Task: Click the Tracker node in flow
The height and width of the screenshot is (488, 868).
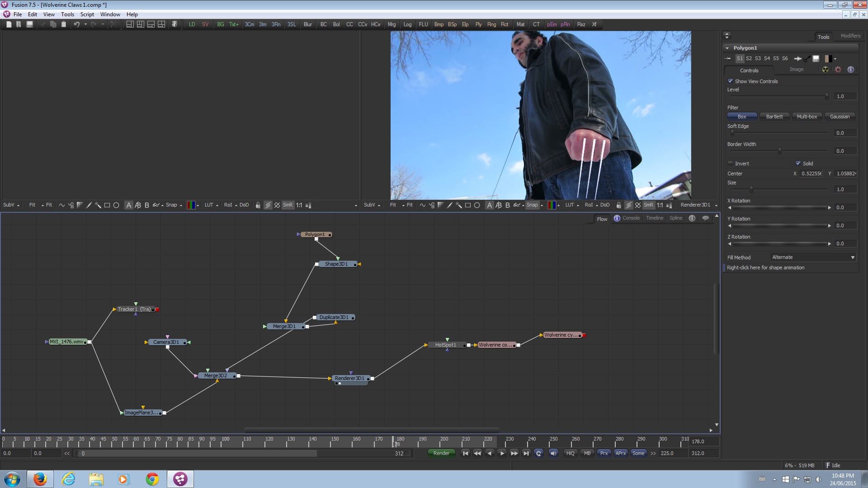Action: [134, 309]
